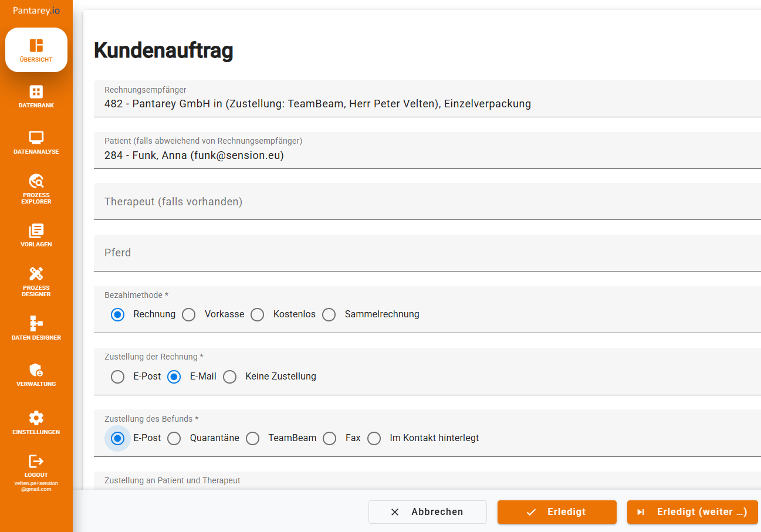Click Erledigt (weiter …) to continue

tap(692, 511)
